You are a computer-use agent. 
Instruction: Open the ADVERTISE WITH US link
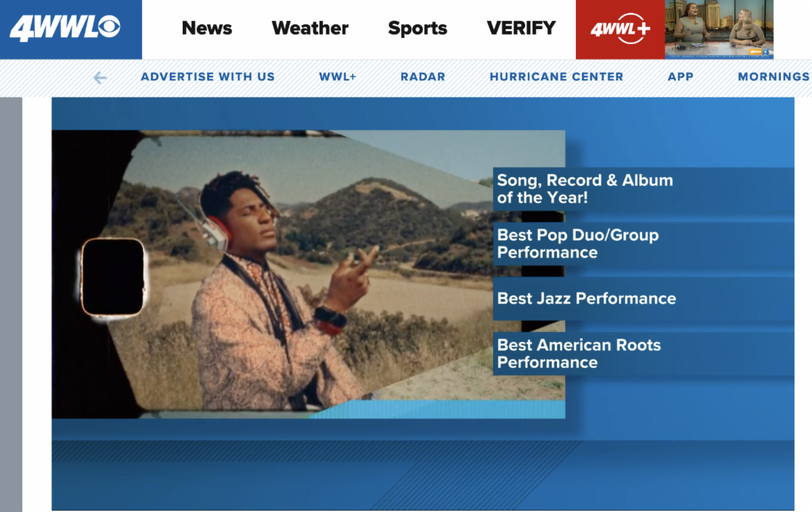[x=208, y=77]
